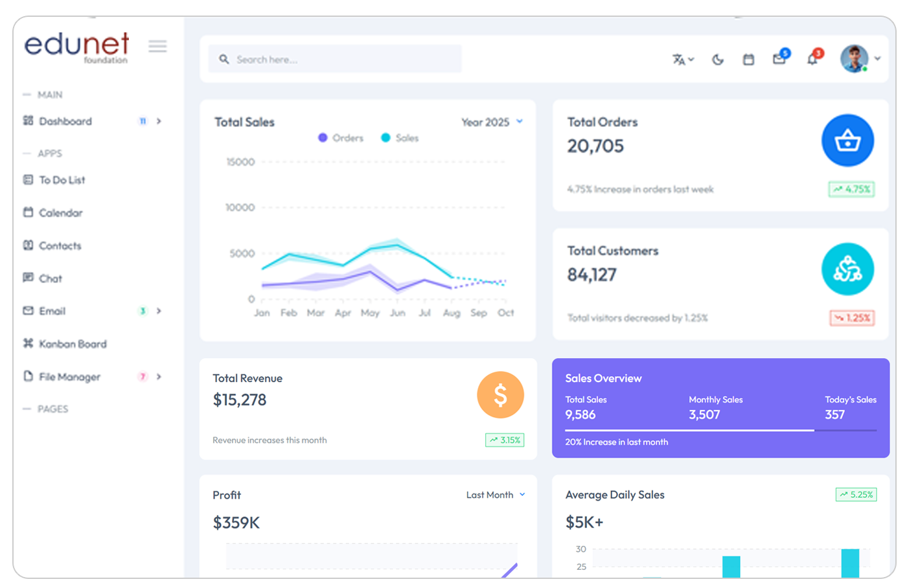Expand the Dashboard menu chevron

coord(159,121)
